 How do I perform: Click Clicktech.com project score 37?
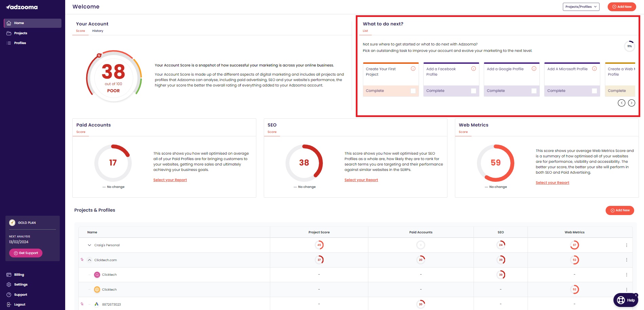[x=319, y=260]
